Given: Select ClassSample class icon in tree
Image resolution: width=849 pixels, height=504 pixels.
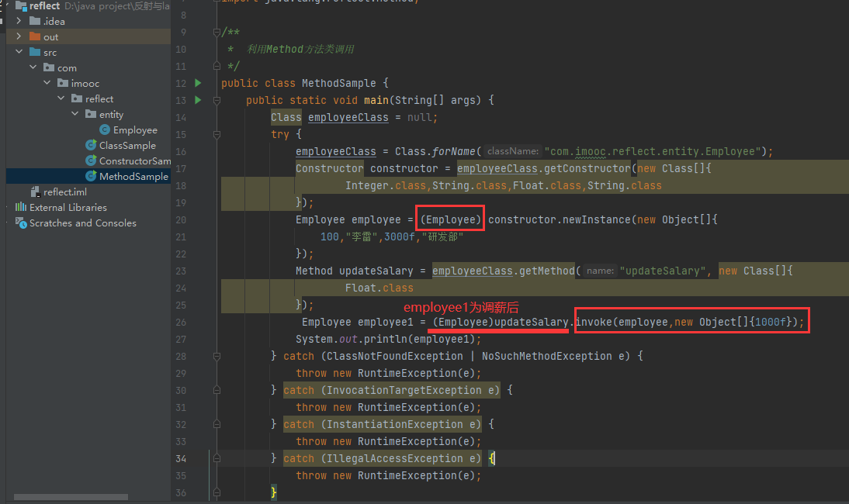Looking at the screenshot, I should click(x=91, y=146).
